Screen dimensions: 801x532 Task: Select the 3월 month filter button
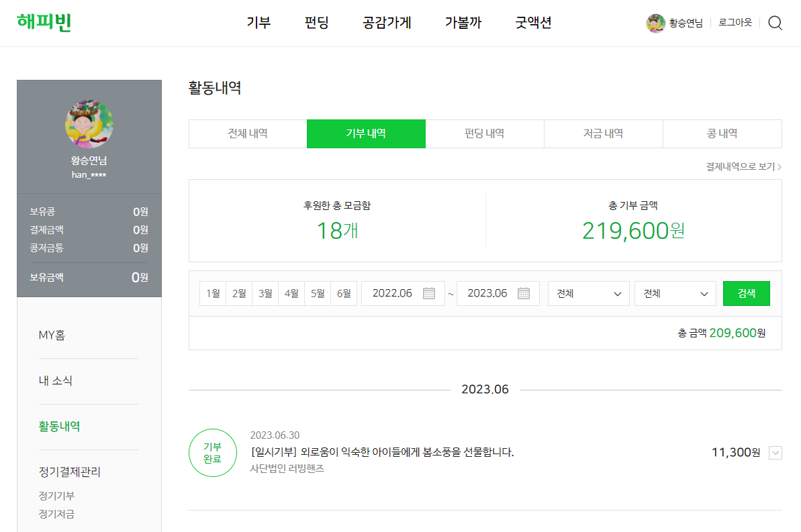(x=265, y=293)
